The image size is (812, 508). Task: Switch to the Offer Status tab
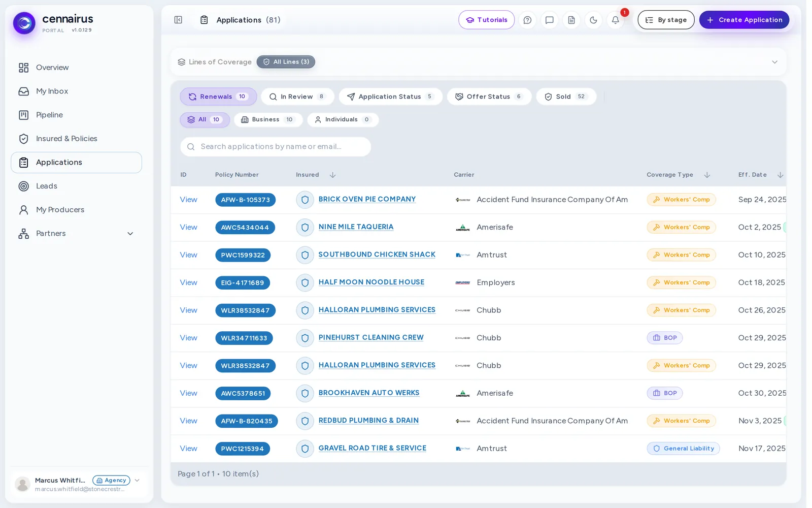click(489, 97)
